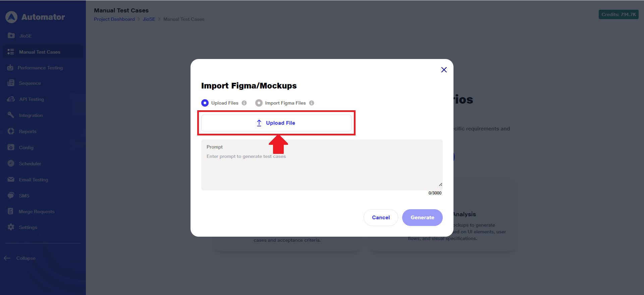Click the Integration wrench icon

tap(11, 115)
